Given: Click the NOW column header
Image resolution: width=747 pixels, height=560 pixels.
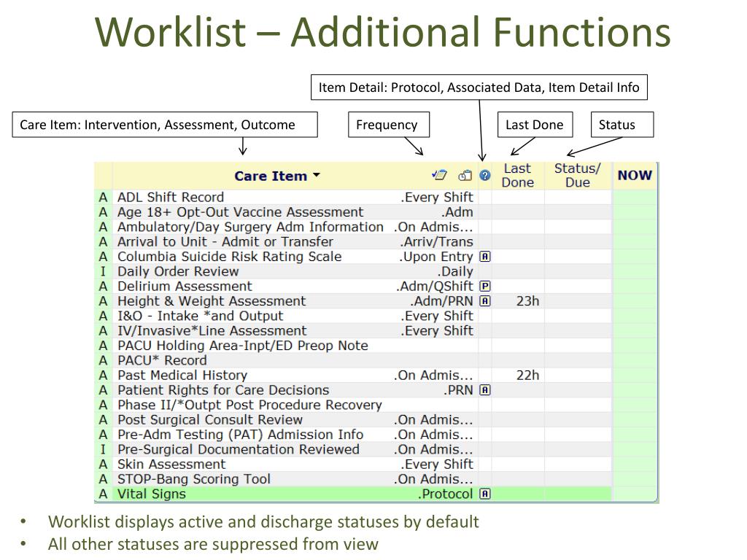Looking at the screenshot, I should coord(635,175).
